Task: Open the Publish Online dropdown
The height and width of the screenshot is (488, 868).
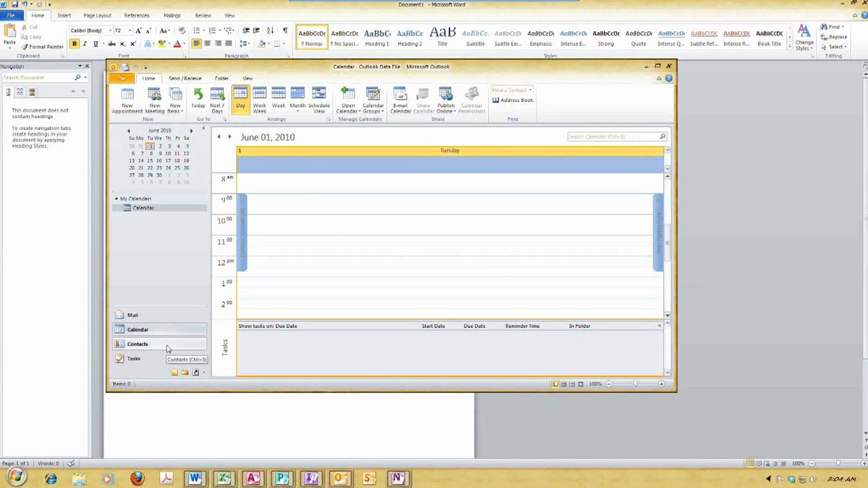Action: [446, 100]
